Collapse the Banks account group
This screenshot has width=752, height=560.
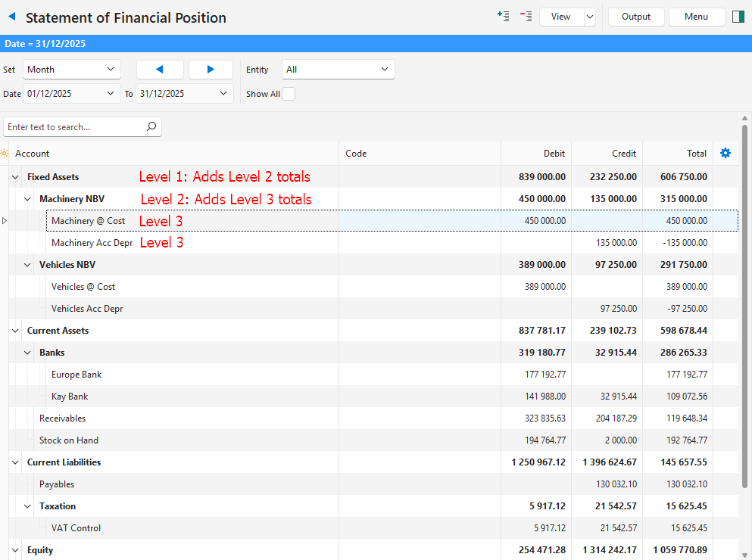(x=27, y=353)
